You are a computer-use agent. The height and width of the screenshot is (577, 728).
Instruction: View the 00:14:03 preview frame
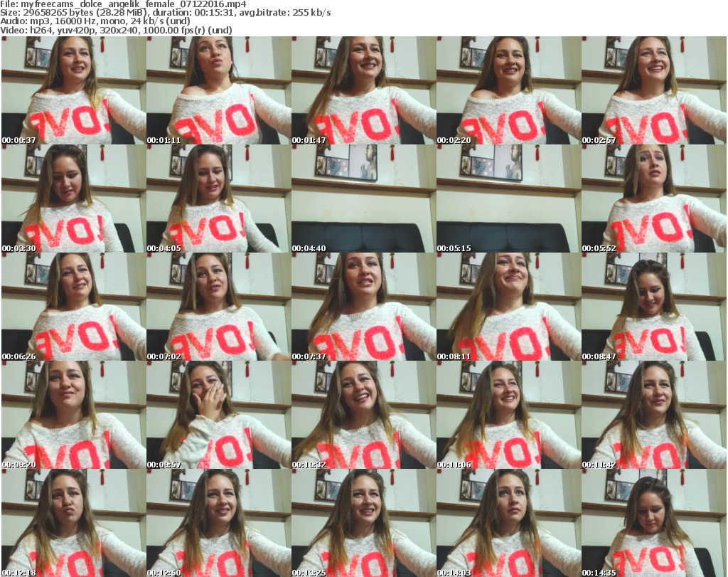coord(508,523)
